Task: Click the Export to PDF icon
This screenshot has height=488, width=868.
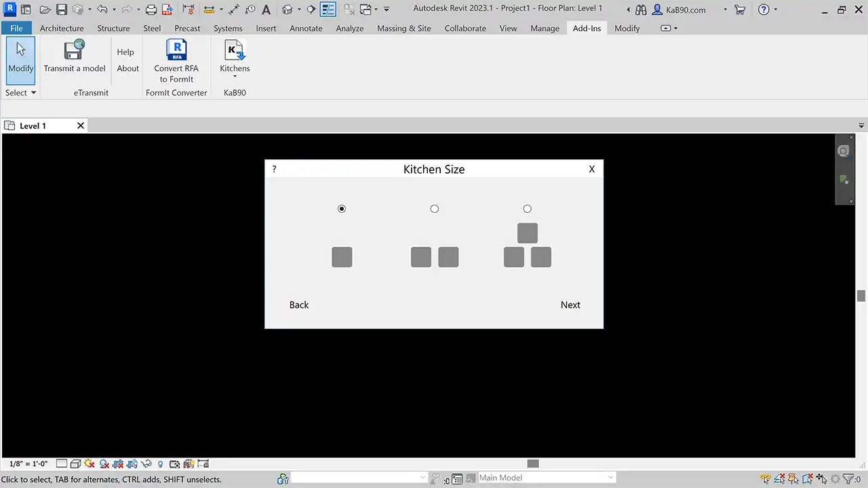Action: point(167,9)
